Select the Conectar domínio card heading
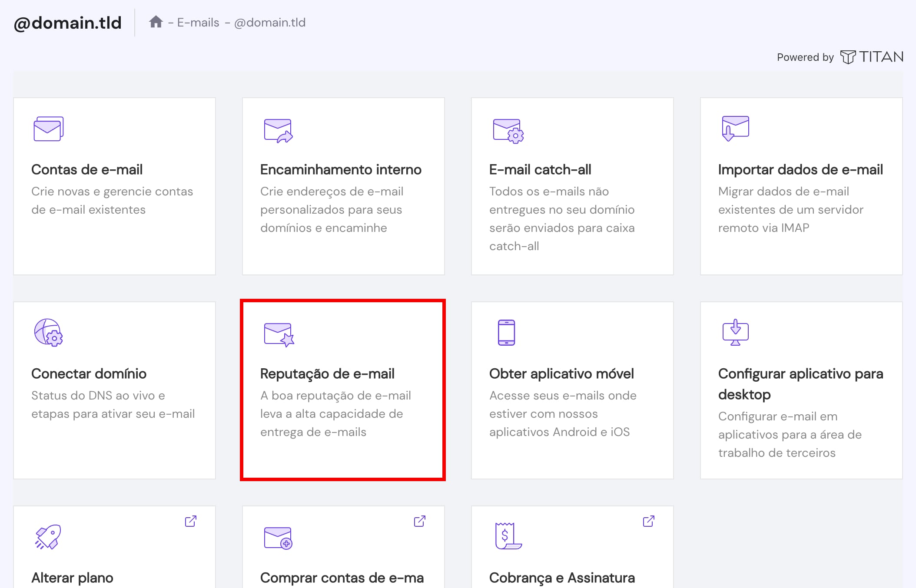Viewport: 916px width, 588px height. click(89, 373)
